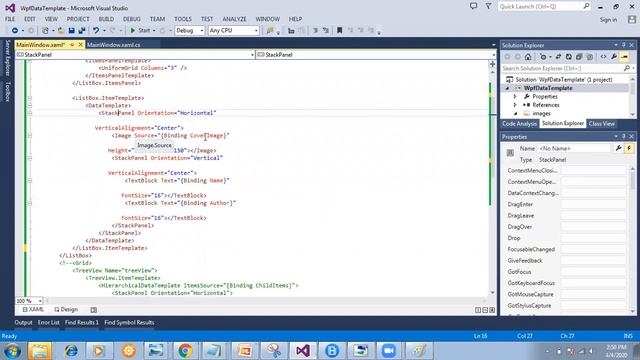Click the New Project toolbar icon
This screenshot has height=360, width=640.
pyautogui.click(x=45, y=31)
